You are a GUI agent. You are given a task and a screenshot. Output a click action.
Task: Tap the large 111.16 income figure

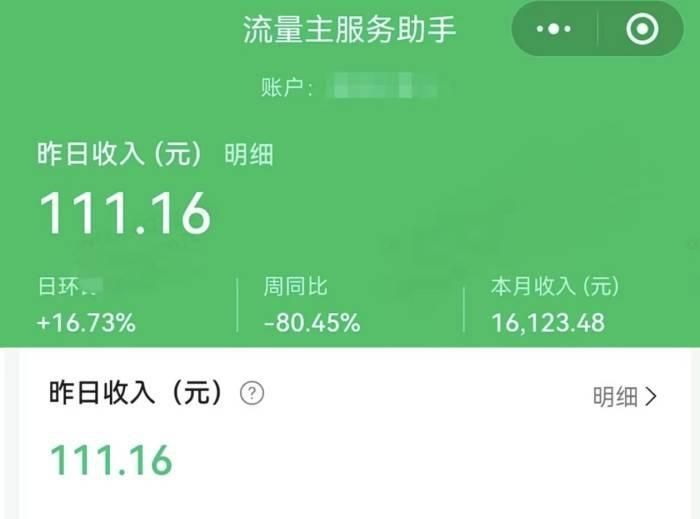(125, 213)
